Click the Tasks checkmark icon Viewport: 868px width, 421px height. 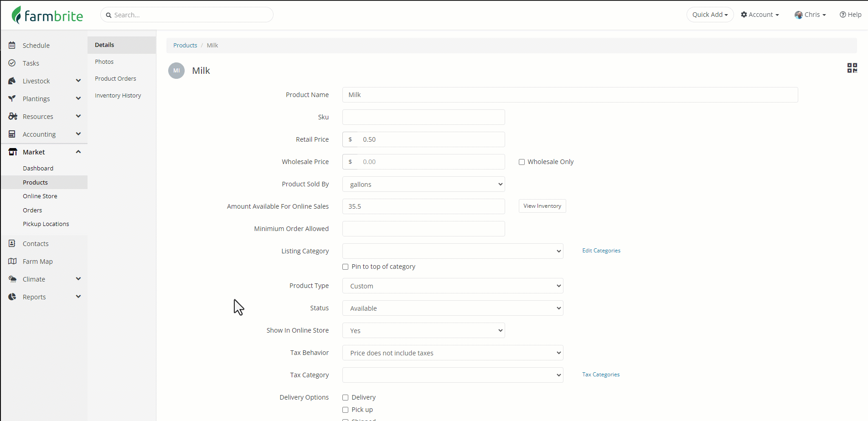point(12,63)
